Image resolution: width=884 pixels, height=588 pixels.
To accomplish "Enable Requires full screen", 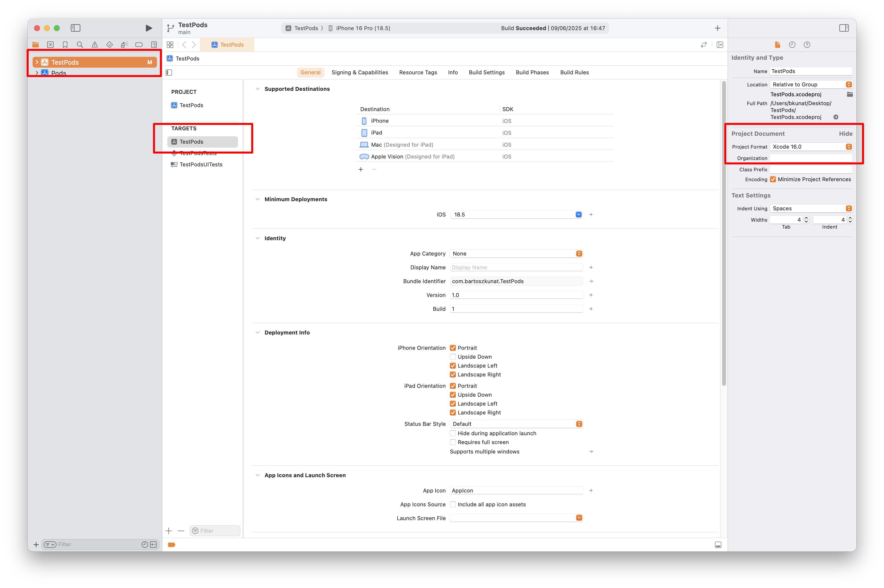I will click(453, 442).
